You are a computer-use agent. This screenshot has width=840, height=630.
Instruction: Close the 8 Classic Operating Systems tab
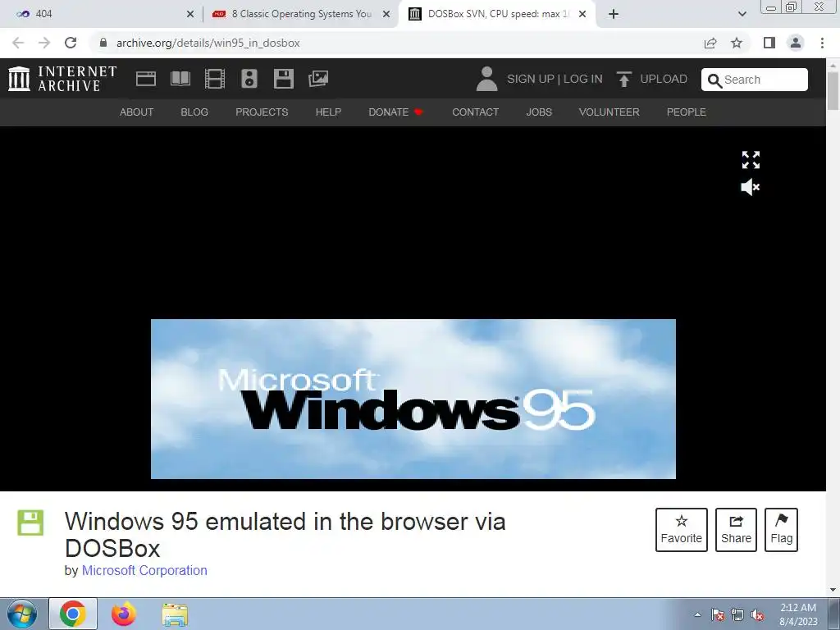click(386, 14)
